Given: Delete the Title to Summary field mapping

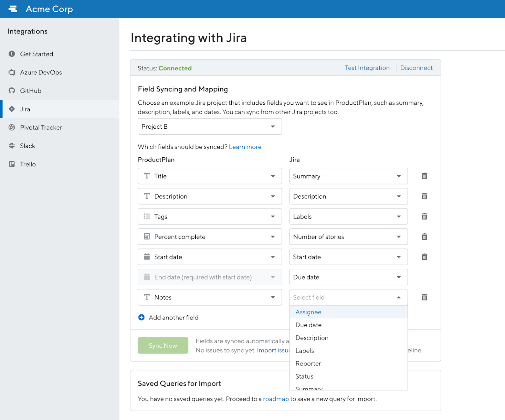Looking at the screenshot, I should pos(424,176).
